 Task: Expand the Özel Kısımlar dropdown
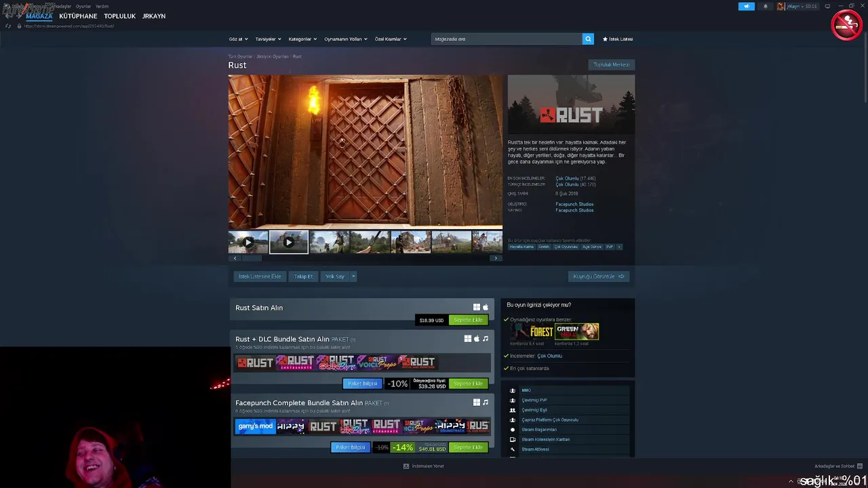click(x=391, y=39)
